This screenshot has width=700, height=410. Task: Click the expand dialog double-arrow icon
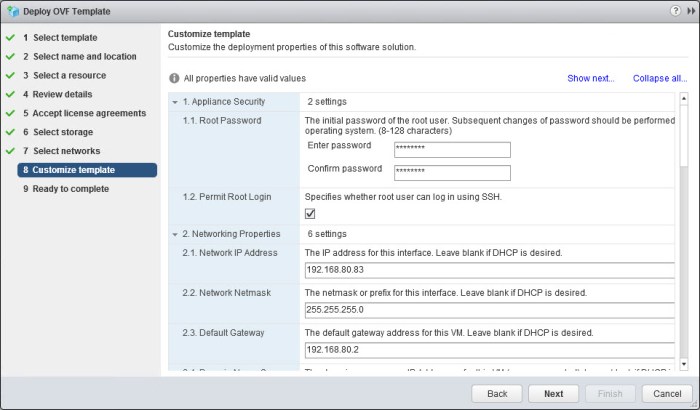coord(689,10)
